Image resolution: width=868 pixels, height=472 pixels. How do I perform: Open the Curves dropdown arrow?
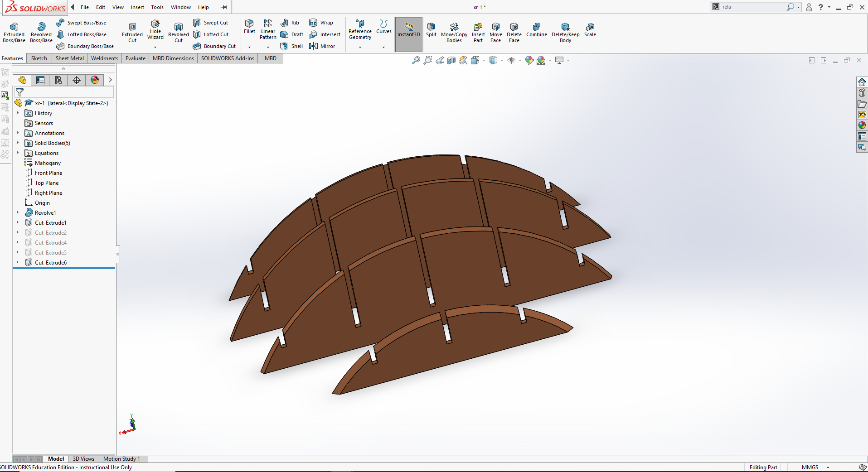(x=383, y=47)
